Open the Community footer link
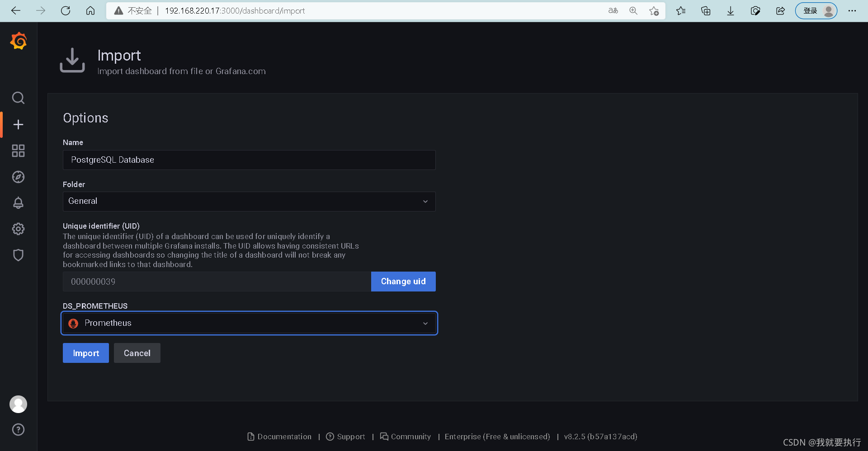This screenshot has width=868, height=451. tap(406, 437)
